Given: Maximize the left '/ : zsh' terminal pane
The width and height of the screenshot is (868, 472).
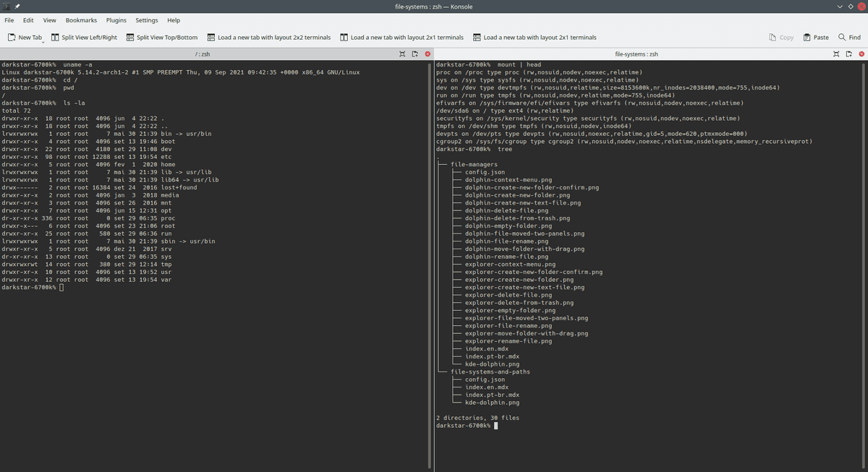Looking at the screenshot, I should [x=402, y=54].
